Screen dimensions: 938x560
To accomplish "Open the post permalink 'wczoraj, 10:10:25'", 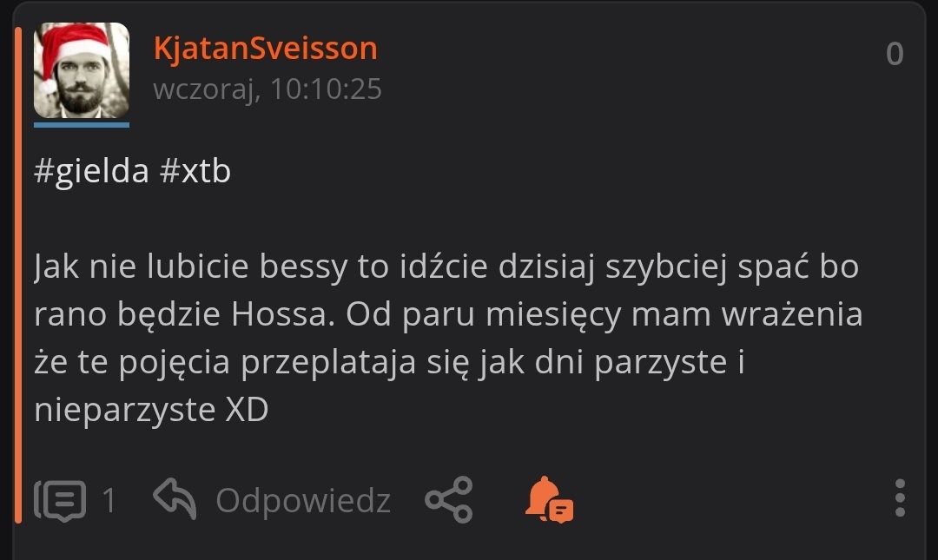I will point(268,89).
